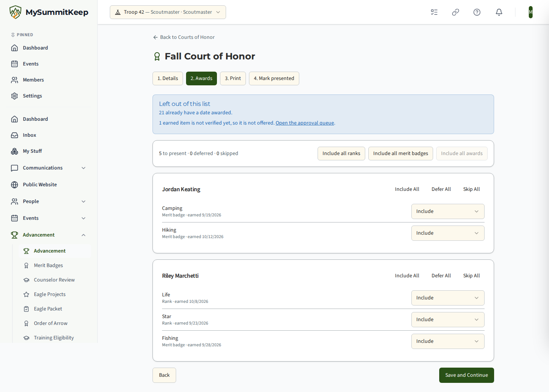
Task: Expand People sidebar section
Action: coord(49,202)
